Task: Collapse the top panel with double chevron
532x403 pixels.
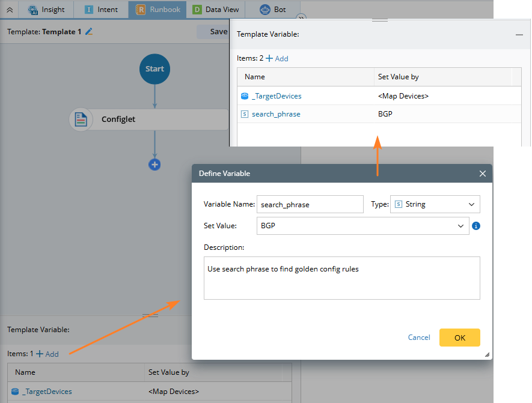Action: tap(10, 10)
